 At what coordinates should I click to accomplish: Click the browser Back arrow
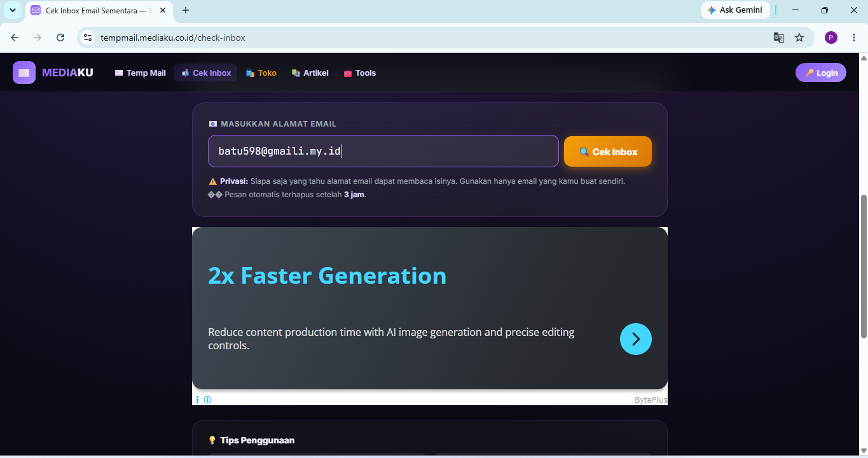pyautogui.click(x=15, y=38)
